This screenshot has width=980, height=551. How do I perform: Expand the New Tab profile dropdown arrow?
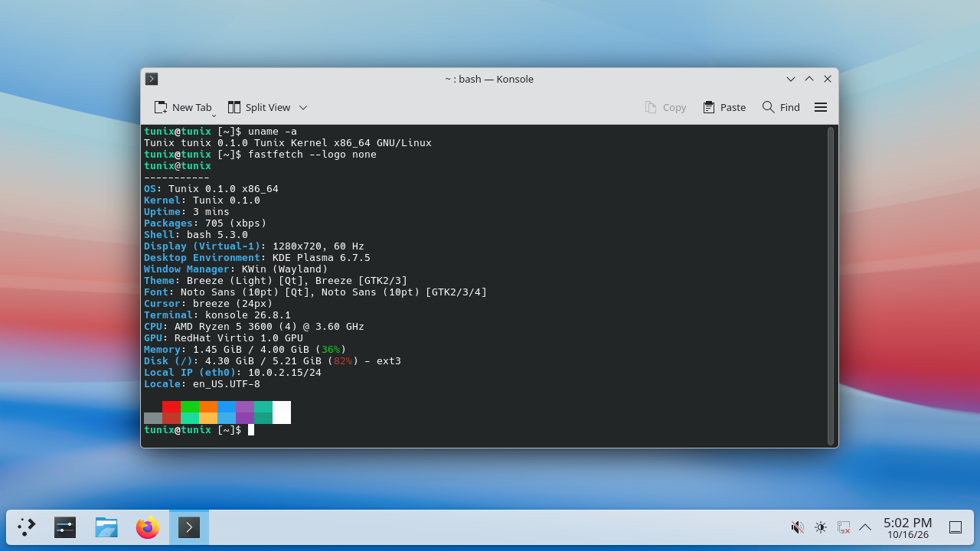pos(214,115)
